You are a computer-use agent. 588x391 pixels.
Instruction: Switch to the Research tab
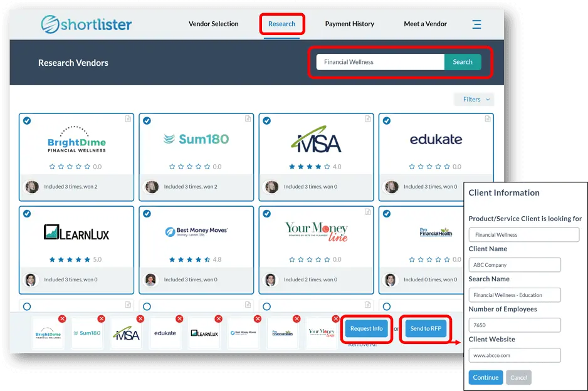pyautogui.click(x=281, y=24)
